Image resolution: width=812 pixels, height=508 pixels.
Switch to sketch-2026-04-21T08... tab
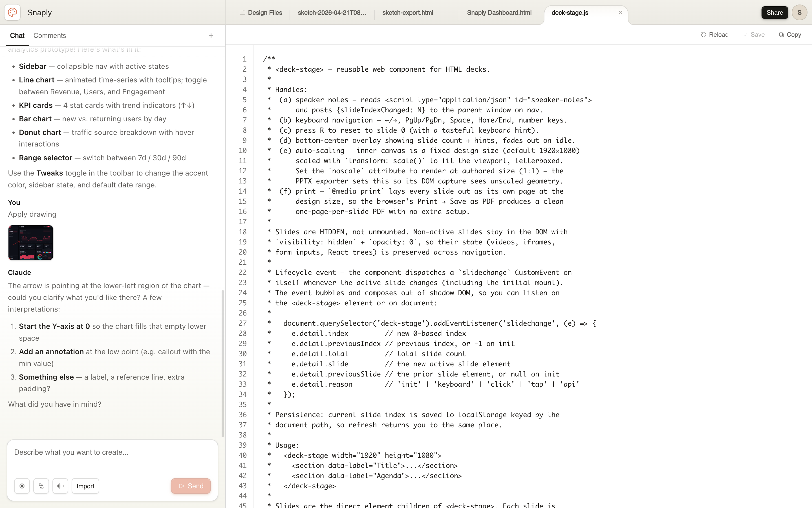tap(332, 13)
